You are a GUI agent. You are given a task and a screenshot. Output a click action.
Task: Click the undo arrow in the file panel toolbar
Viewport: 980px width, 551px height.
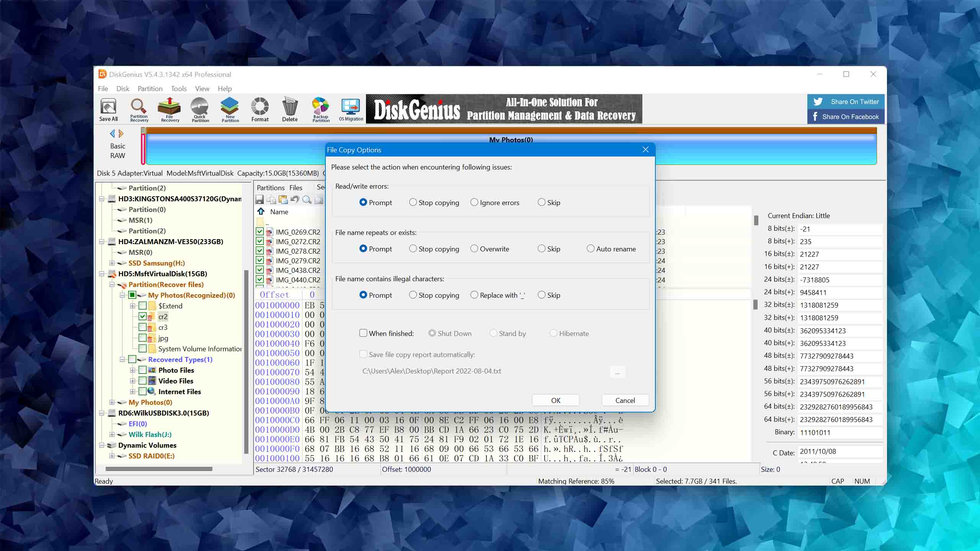click(x=295, y=199)
